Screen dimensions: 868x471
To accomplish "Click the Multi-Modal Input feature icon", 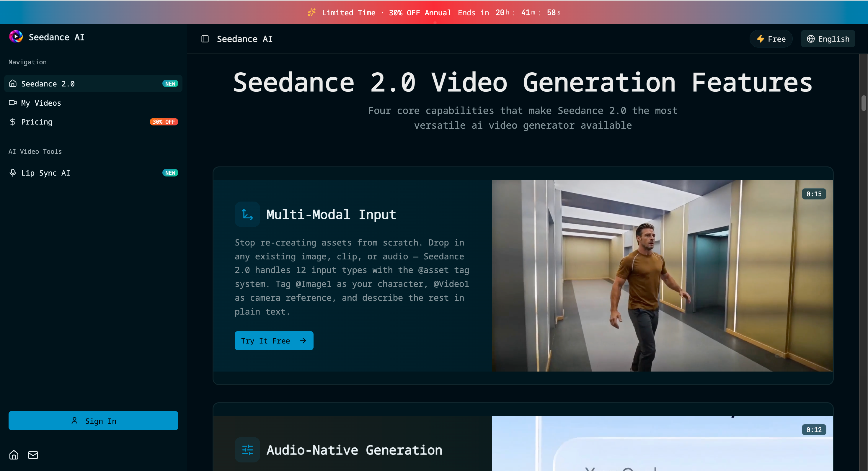I will tap(247, 214).
